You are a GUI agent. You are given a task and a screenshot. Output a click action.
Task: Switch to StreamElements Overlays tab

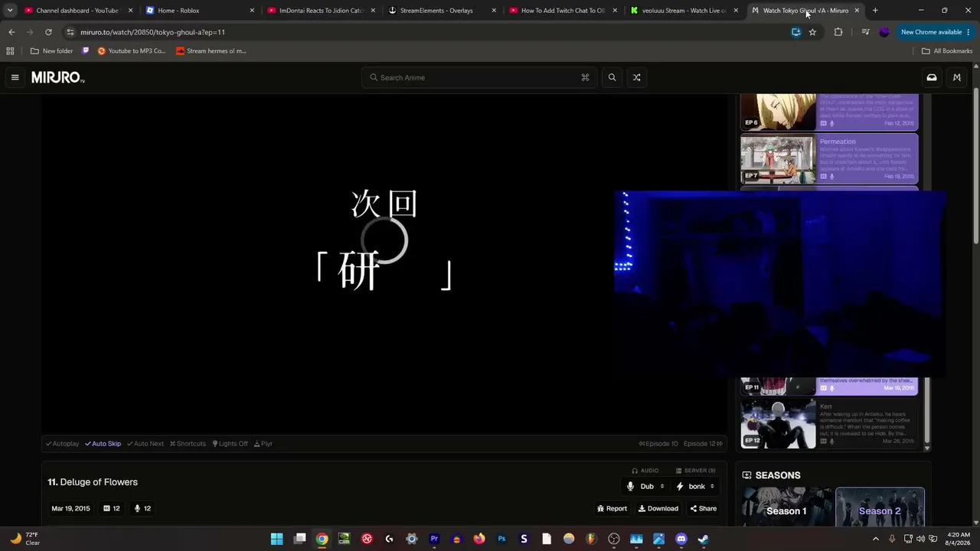tap(443, 11)
